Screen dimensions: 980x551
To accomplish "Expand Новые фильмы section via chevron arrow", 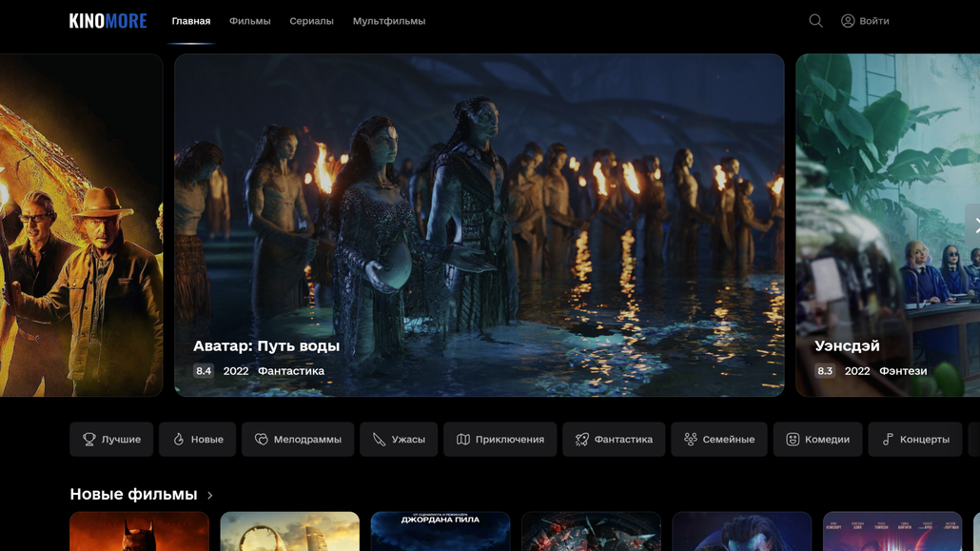I will pyautogui.click(x=210, y=496).
